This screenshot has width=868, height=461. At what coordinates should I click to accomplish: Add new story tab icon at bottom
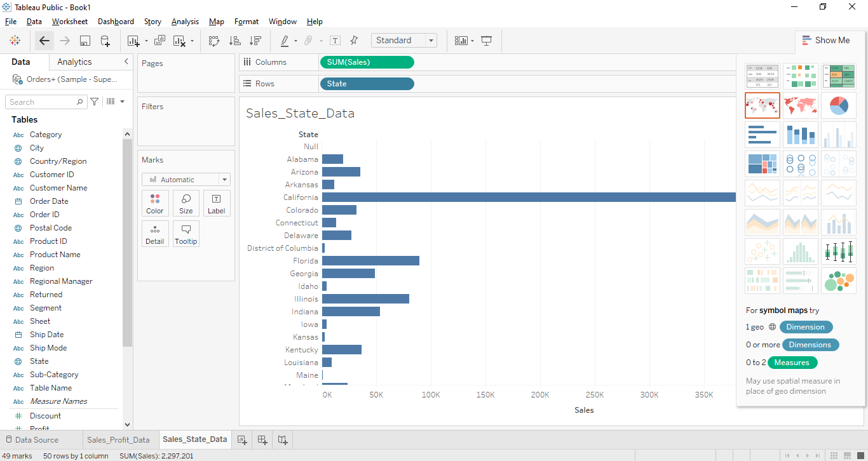(x=283, y=439)
